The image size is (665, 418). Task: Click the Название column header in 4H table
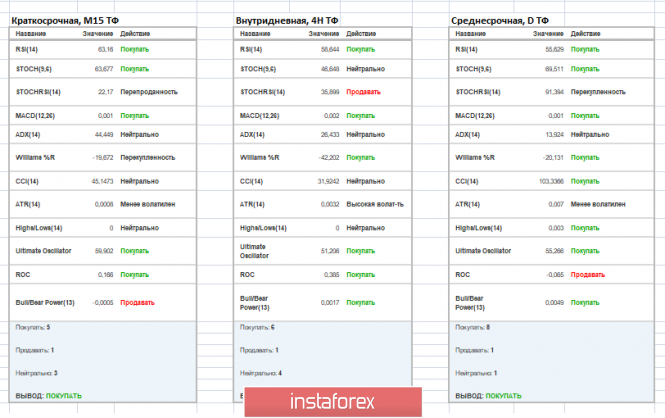pos(255,33)
